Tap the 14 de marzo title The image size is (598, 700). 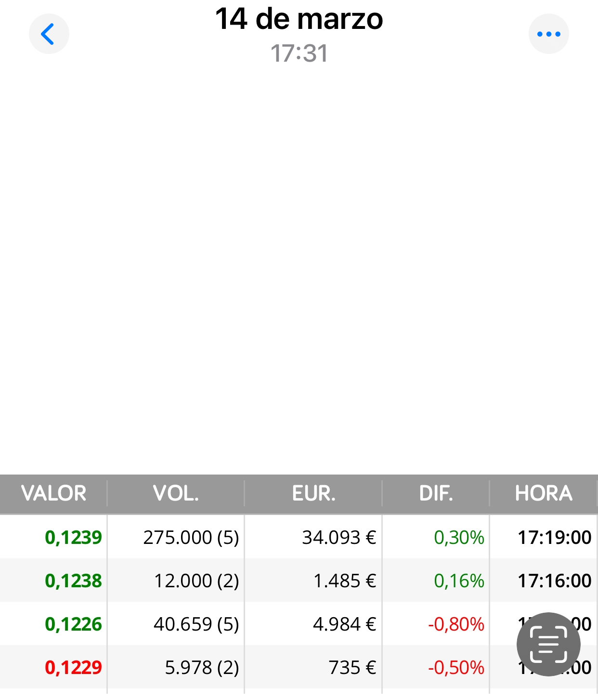pyautogui.click(x=299, y=19)
